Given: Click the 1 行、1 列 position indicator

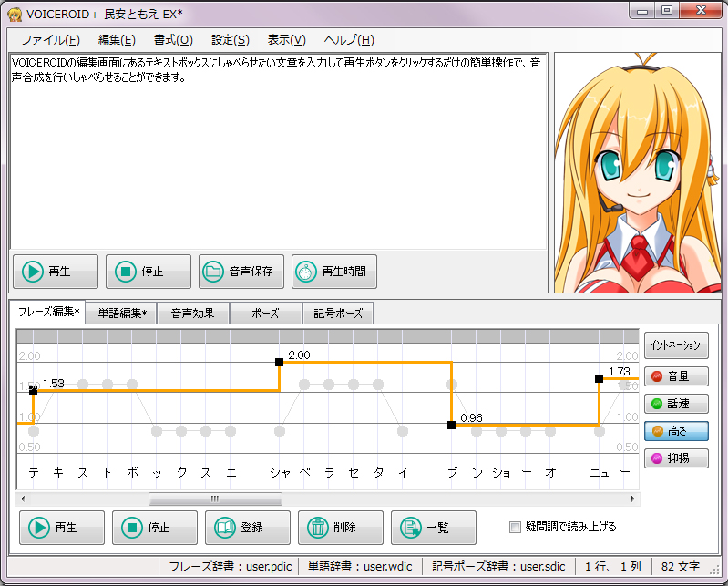Looking at the screenshot, I should point(613,567).
